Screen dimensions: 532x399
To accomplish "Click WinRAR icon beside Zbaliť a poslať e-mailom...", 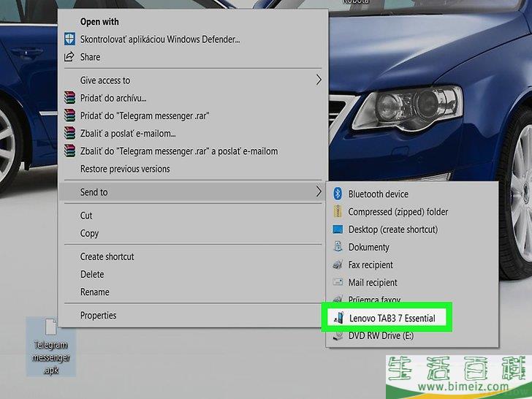I will coord(69,133).
